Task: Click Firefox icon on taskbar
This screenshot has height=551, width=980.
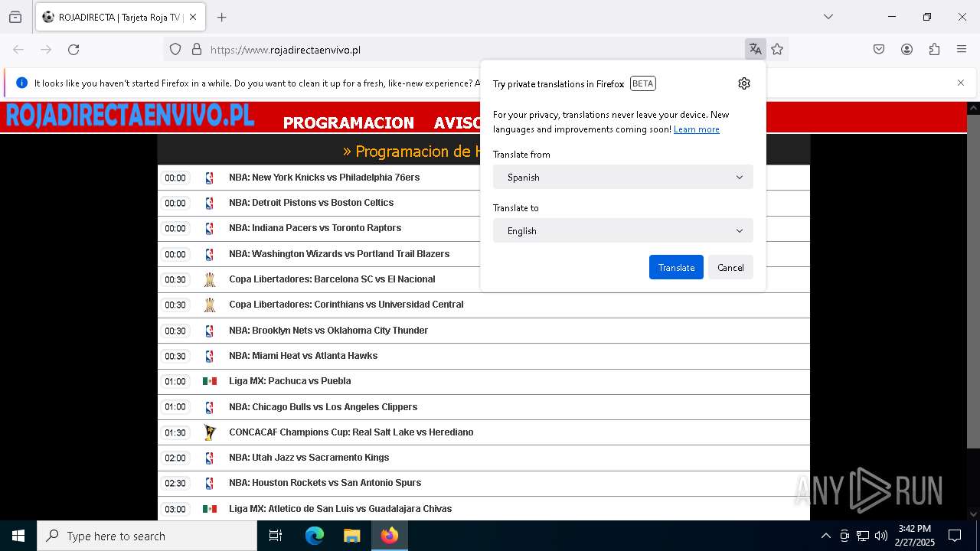Action: tap(390, 536)
